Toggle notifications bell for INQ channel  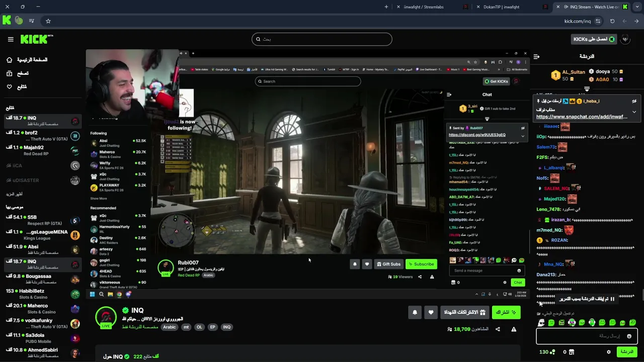[415, 312]
